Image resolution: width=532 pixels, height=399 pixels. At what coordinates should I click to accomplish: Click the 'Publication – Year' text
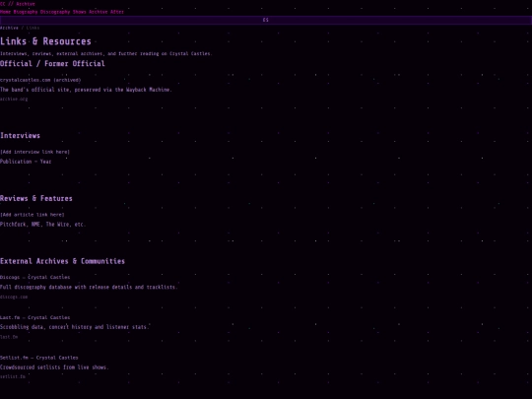pos(26,162)
